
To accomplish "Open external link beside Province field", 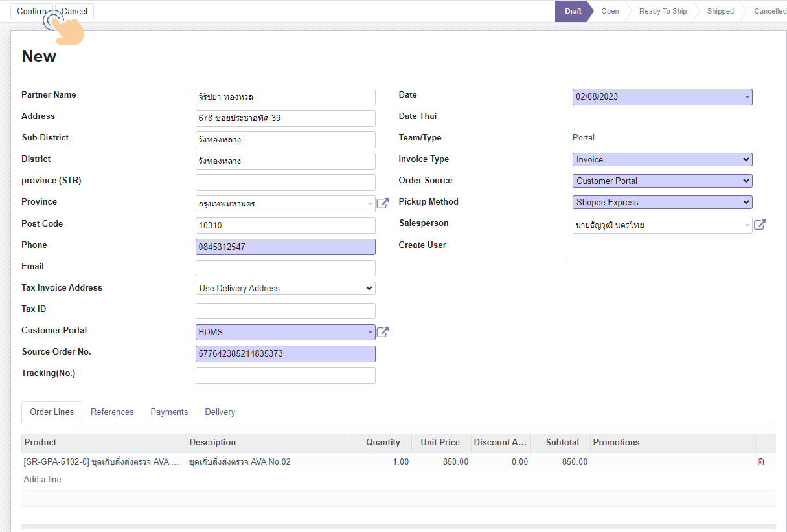I will (383, 203).
